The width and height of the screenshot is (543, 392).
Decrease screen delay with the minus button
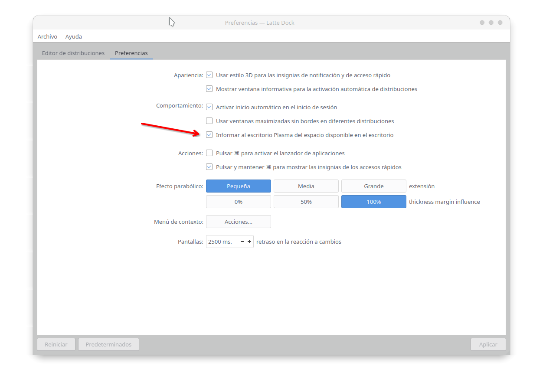pos(242,242)
